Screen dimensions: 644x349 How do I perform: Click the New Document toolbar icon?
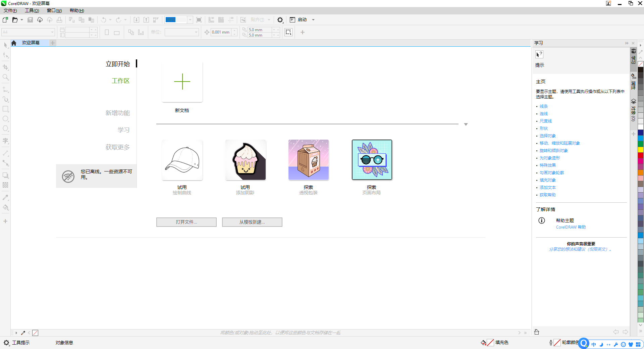5,20
